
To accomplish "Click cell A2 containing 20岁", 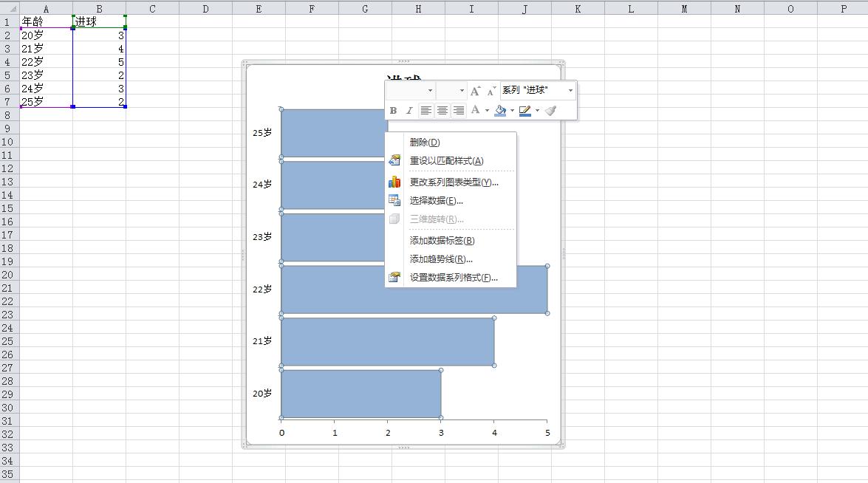I will 46,35.
